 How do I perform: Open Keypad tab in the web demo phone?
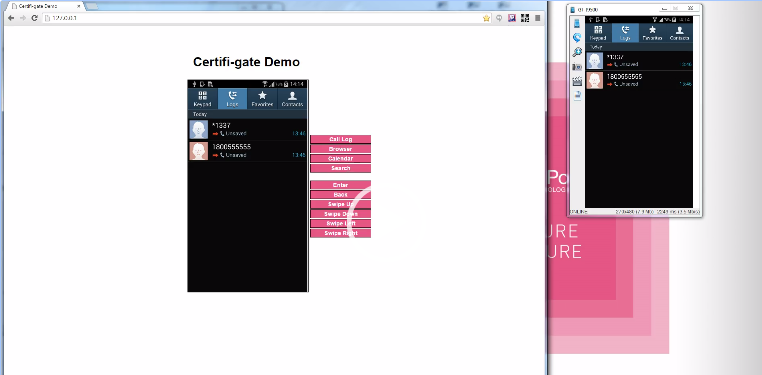203,99
